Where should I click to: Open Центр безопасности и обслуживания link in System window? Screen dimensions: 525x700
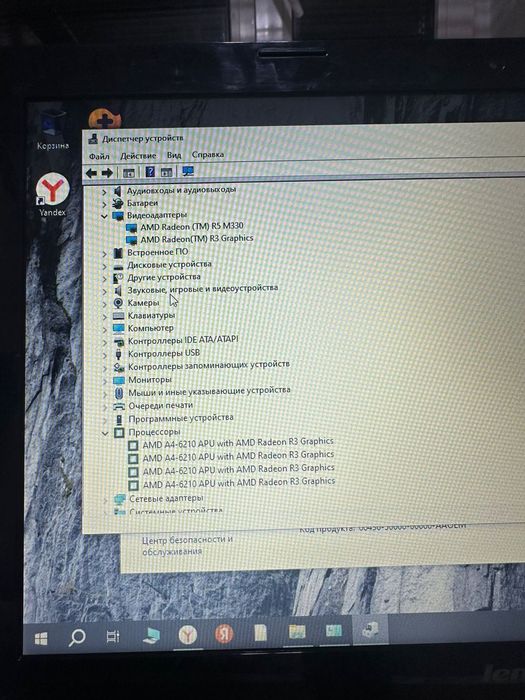pyautogui.click(x=188, y=546)
